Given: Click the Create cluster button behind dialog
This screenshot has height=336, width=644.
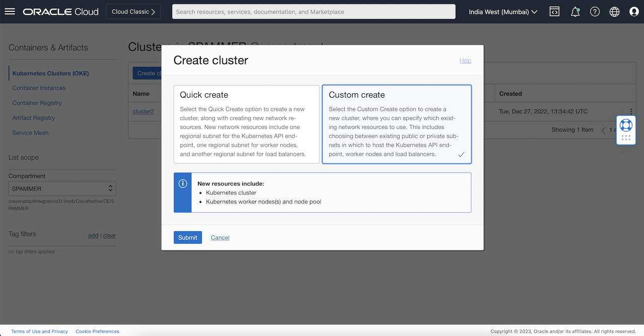Looking at the screenshot, I should pyautogui.click(x=147, y=73).
